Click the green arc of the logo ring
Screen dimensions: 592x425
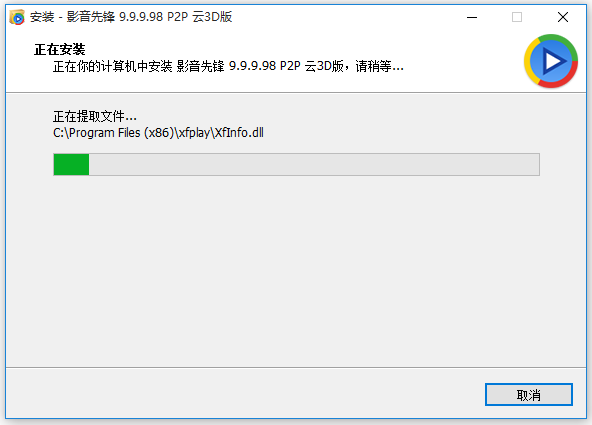pos(564,43)
